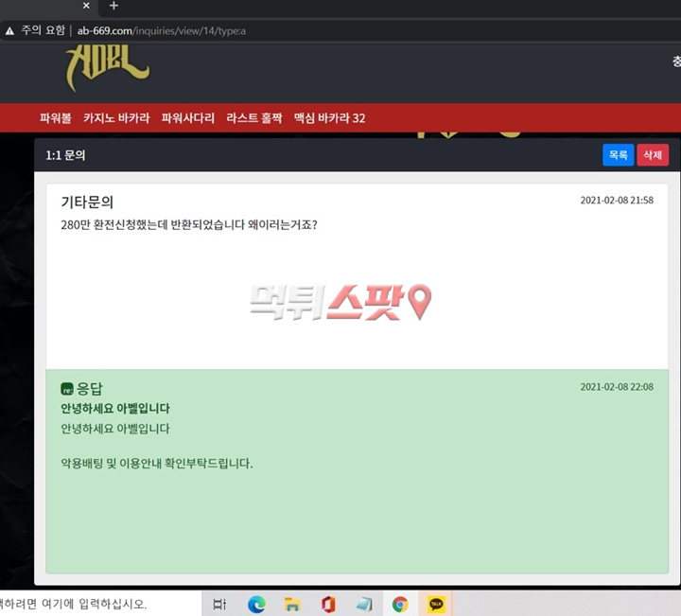
Task: Close the current browser tab
Action: [86, 6]
